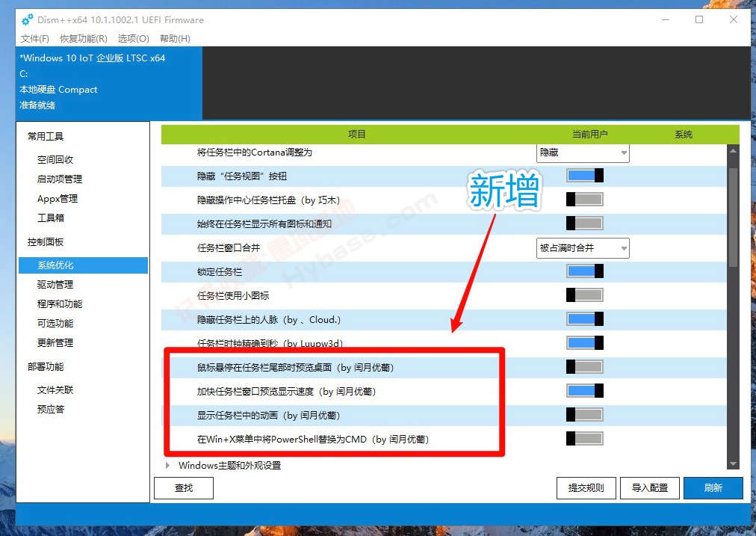Toggle 显示任务栏中的动画 switch
Screen dimensions: 756x536
(585, 415)
